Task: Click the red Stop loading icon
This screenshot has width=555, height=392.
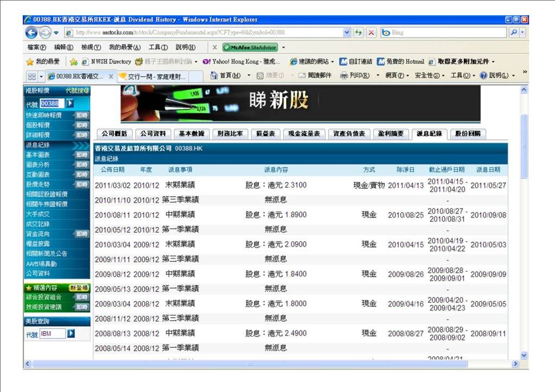Action: click(372, 33)
